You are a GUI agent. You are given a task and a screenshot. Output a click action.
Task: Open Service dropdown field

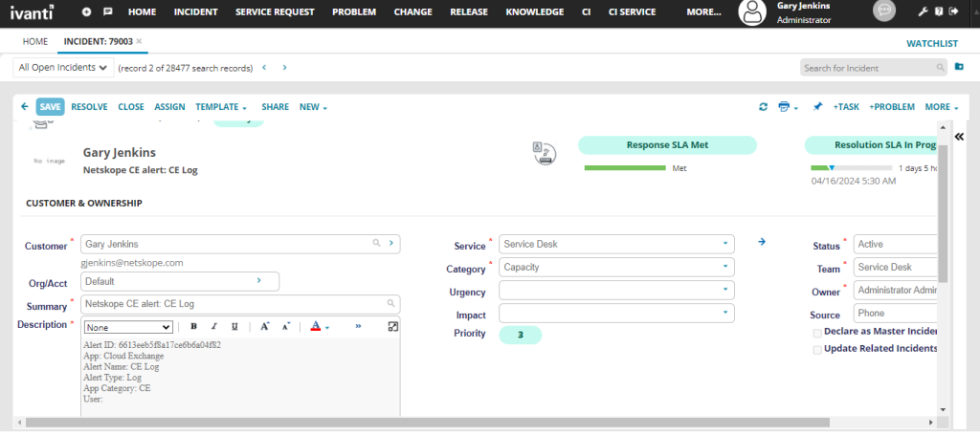click(616, 244)
